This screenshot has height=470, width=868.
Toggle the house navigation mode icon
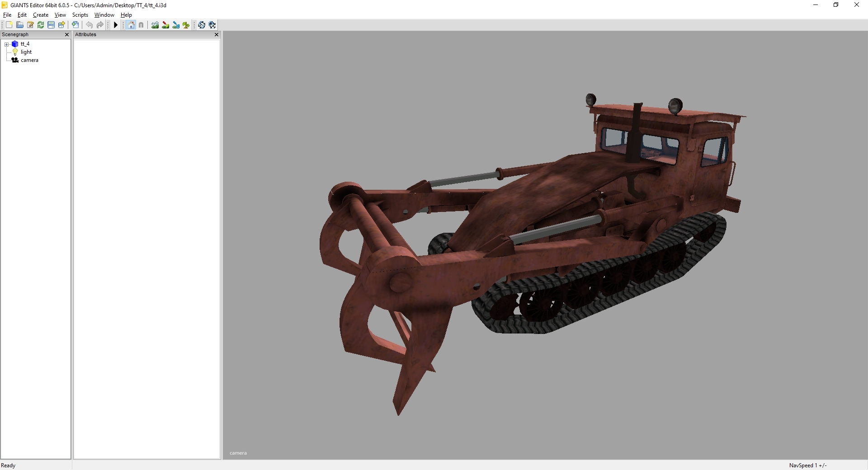(x=131, y=25)
